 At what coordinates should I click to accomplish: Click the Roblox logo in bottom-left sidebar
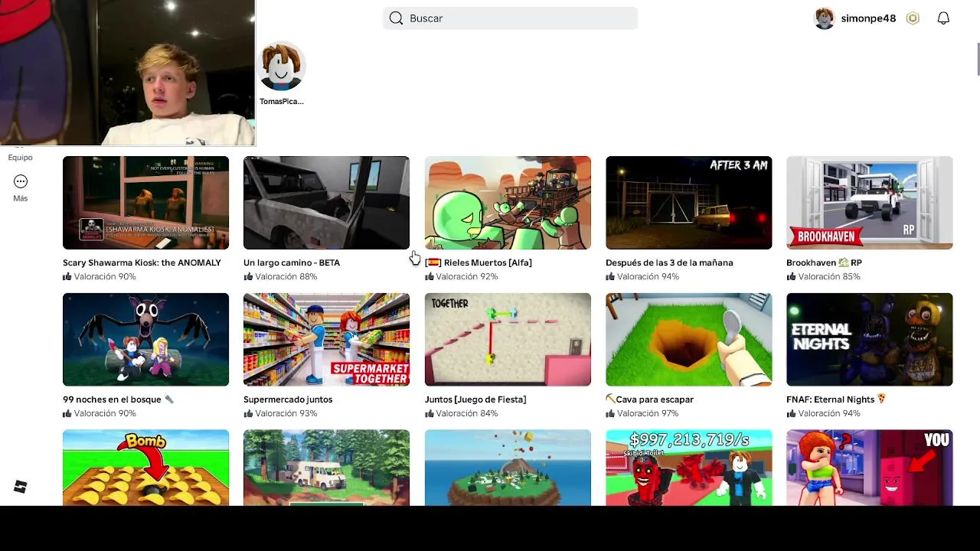[x=21, y=487]
